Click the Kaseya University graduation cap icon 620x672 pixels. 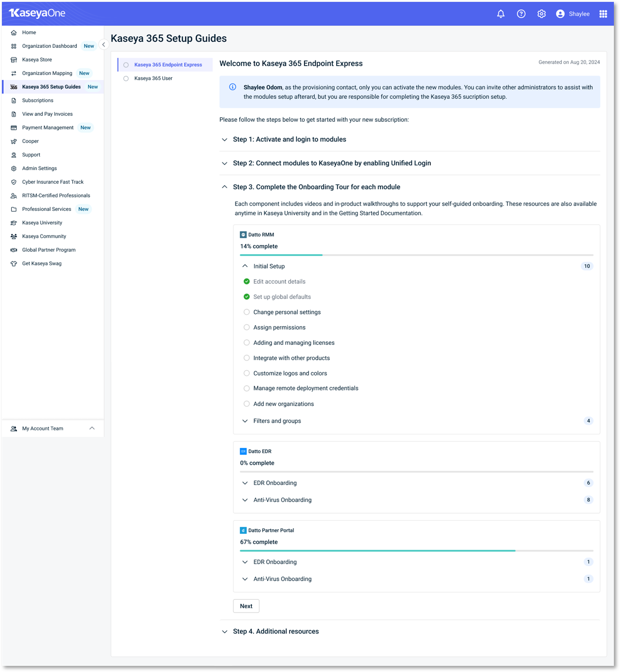pos(14,223)
